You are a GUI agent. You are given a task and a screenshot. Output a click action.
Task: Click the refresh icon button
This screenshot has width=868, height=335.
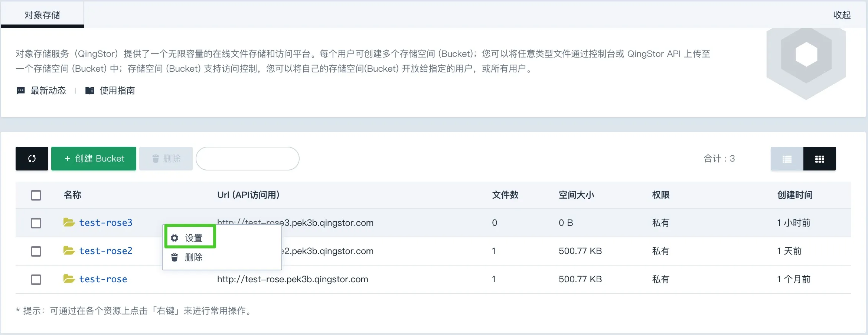(32, 159)
